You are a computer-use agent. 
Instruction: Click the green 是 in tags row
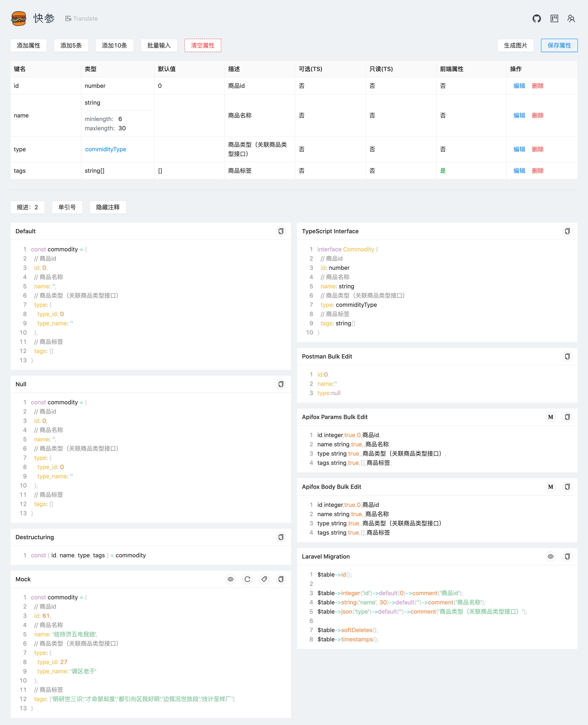[x=443, y=170]
